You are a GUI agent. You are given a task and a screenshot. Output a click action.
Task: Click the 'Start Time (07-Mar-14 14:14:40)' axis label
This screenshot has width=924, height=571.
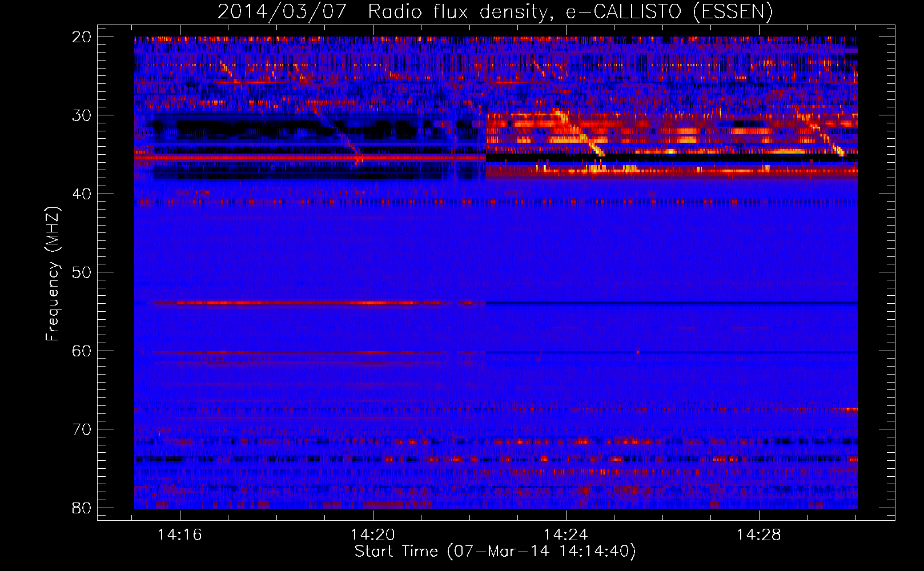495,552
